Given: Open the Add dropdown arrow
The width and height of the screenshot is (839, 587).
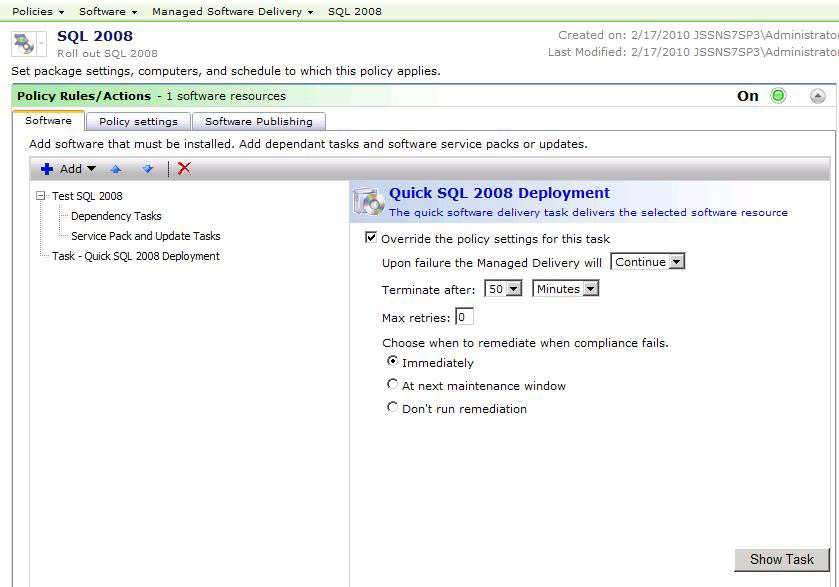Looking at the screenshot, I should [91, 169].
